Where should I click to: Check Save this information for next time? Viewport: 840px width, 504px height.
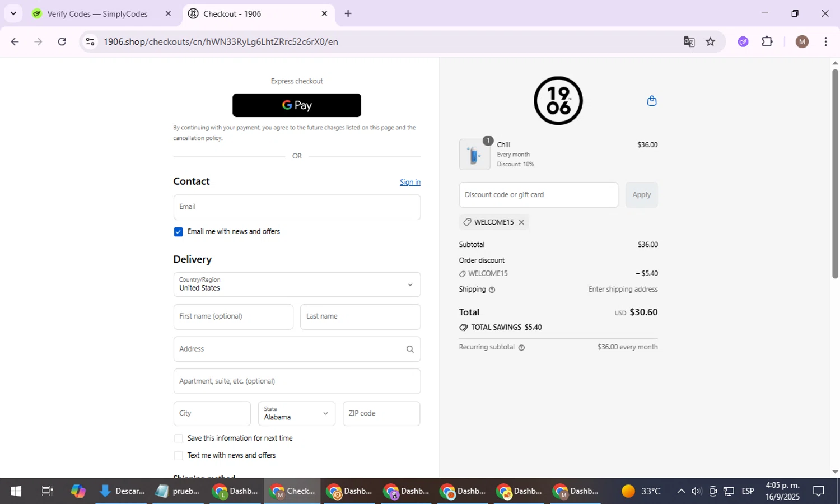tap(178, 438)
